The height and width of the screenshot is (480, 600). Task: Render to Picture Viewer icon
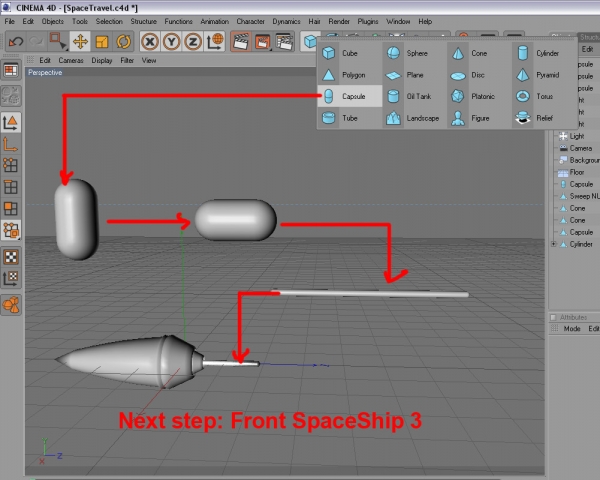point(263,41)
